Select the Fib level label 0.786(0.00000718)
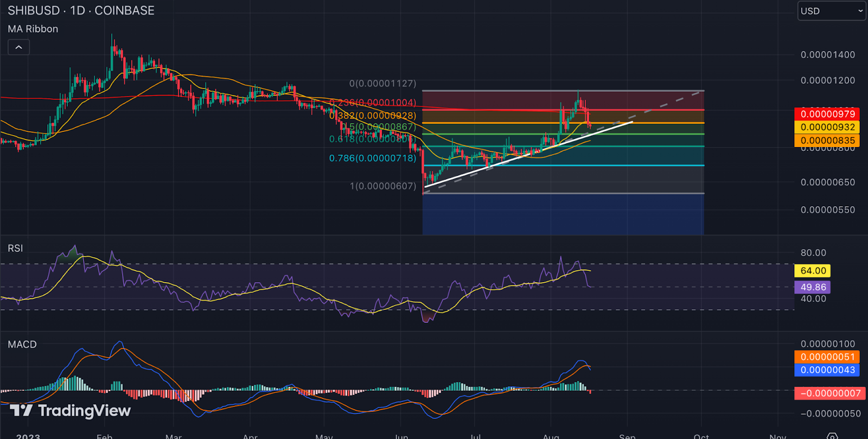The image size is (868, 439). [373, 158]
